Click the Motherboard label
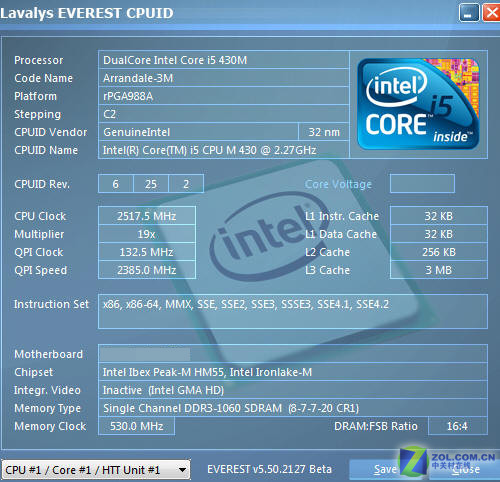Image resolution: width=500 pixels, height=482 pixels. (x=48, y=354)
